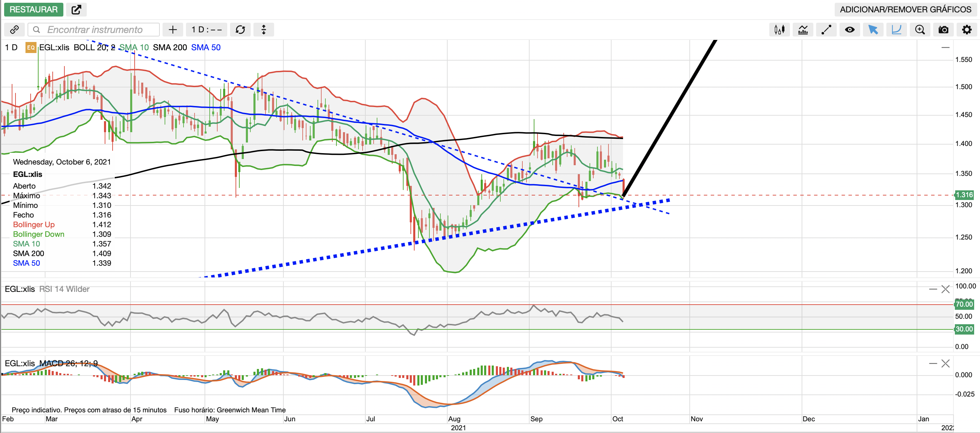This screenshot has width=980, height=433.
Task: Open the candlestick chart type selector
Action: click(779, 30)
